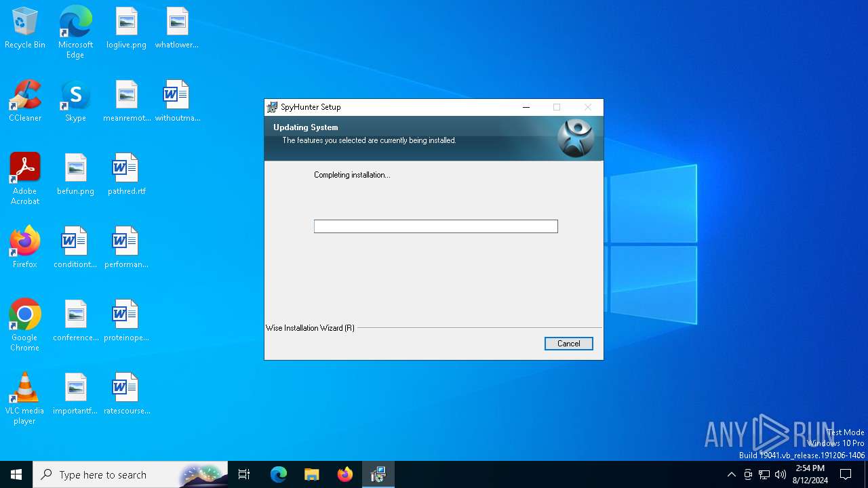Select the Firefox desktop shortcut
This screenshot has height=488, width=868.
[x=25, y=248]
